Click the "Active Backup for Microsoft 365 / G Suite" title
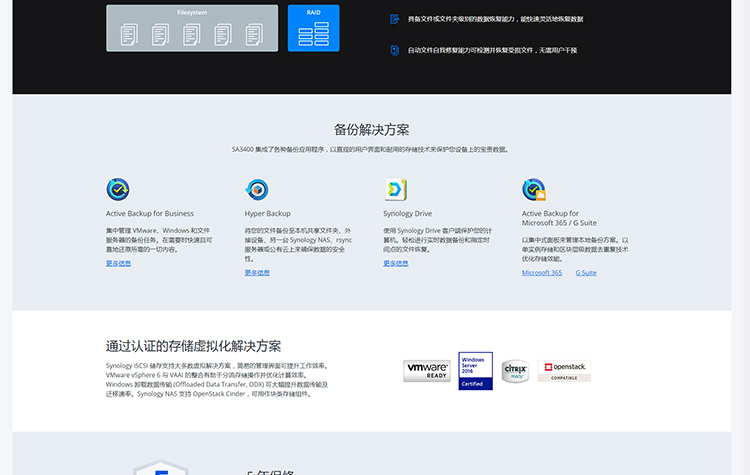Screen dimensions: 750x475 pyautogui.click(x=559, y=218)
